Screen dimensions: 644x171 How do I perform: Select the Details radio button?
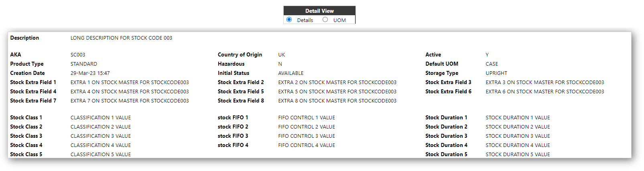(x=289, y=20)
